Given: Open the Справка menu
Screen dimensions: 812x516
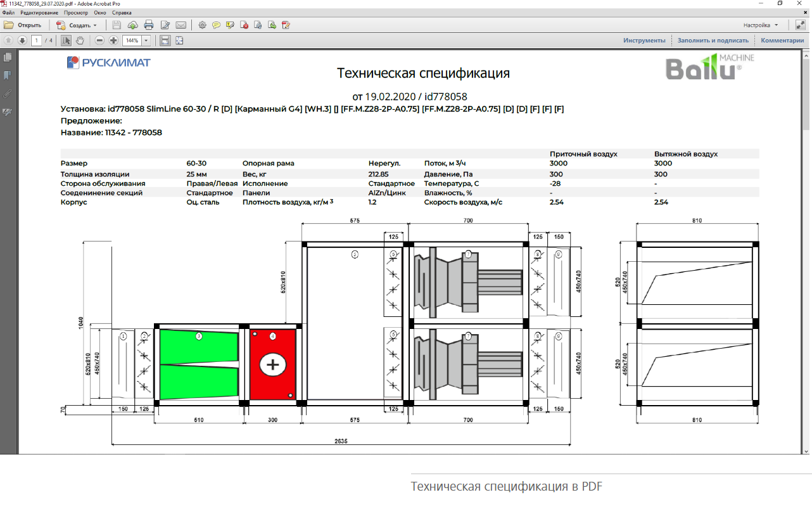Looking at the screenshot, I should 122,13.
